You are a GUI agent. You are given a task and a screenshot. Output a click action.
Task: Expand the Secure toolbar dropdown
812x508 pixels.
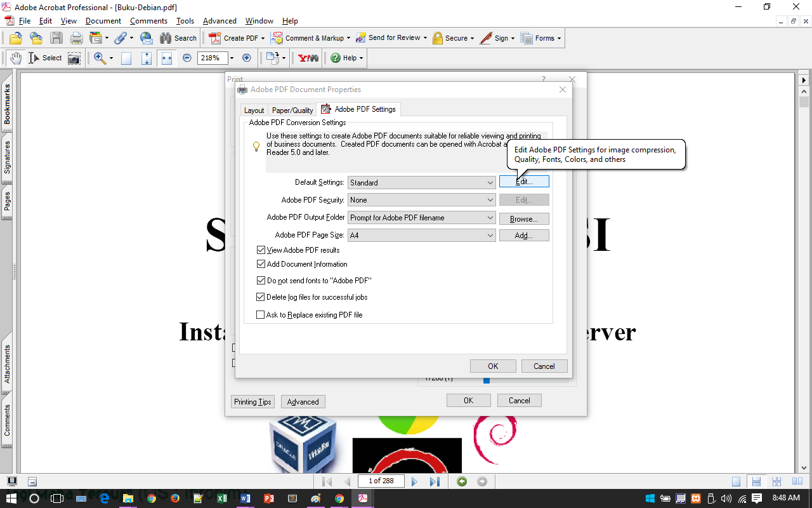473,38
